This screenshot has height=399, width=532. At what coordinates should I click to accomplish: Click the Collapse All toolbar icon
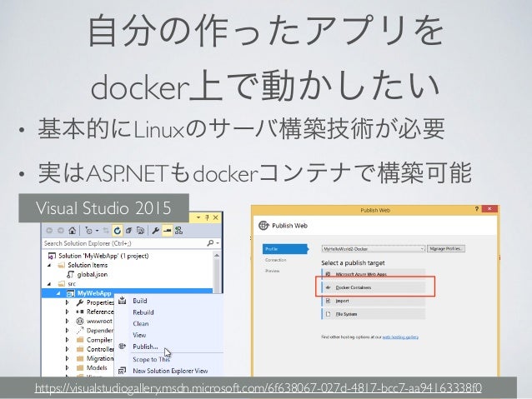pos(128,231)
